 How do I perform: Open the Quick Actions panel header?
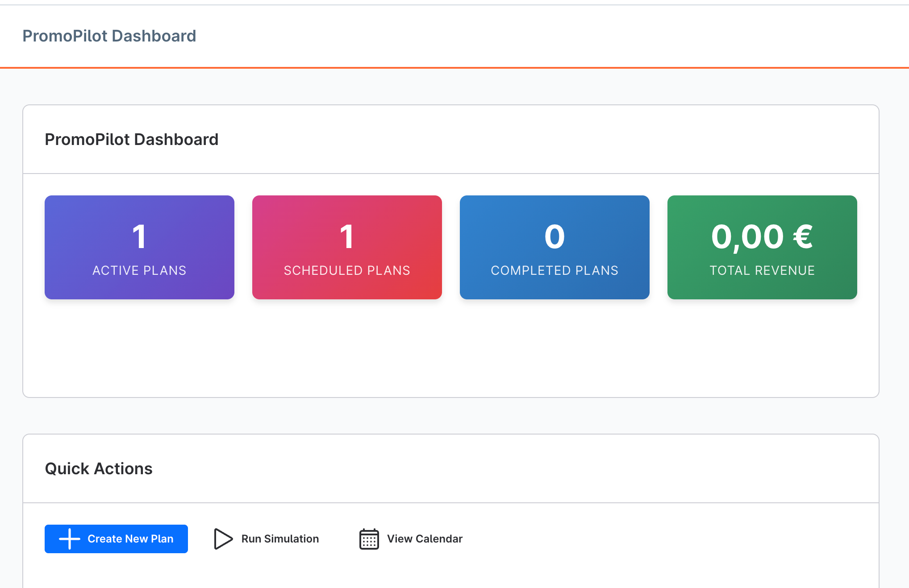[x=98, y=468]
